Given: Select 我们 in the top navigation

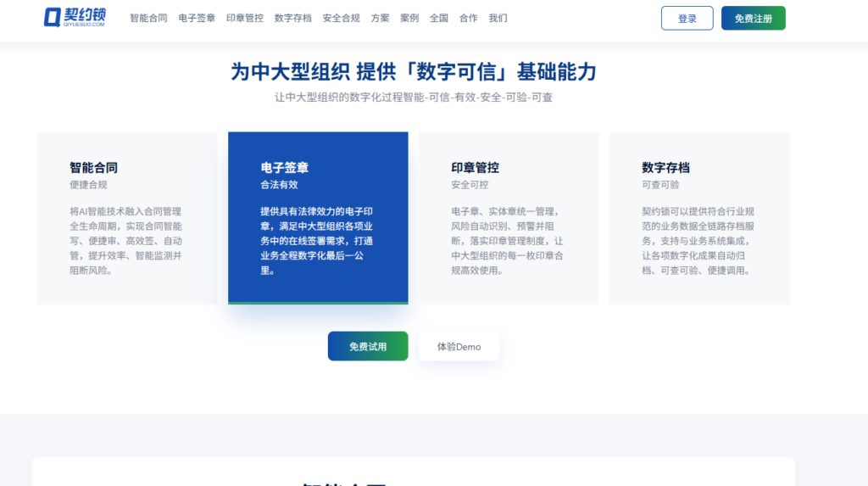Looking at the screenshot, I should (x=498, y=19).
